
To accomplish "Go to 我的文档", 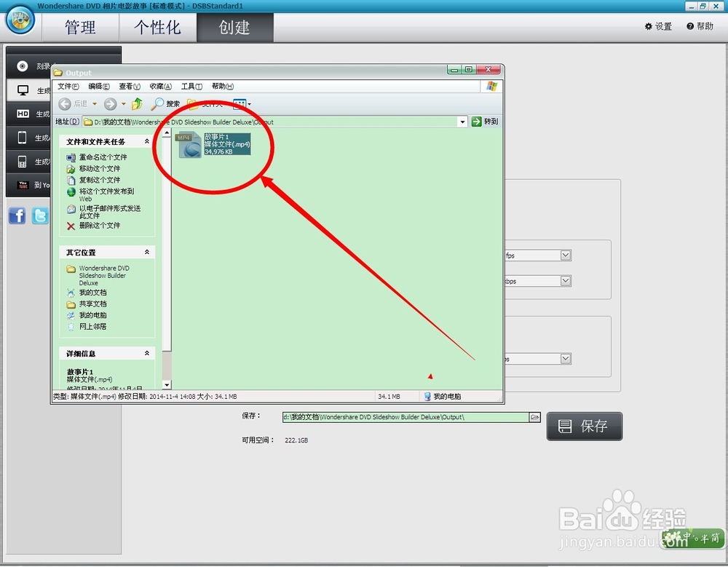I will pyautogui.click(x=93, y=293).
